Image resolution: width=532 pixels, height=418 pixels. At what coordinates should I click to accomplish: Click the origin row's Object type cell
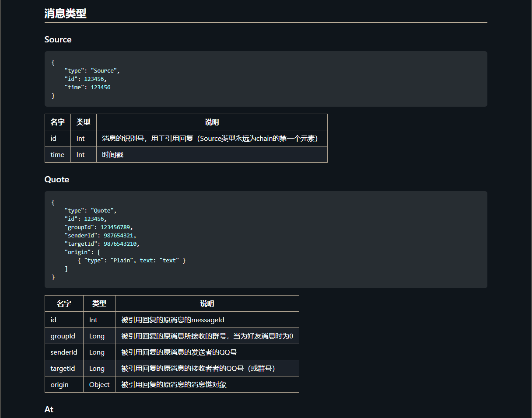(x=99, y=384)
